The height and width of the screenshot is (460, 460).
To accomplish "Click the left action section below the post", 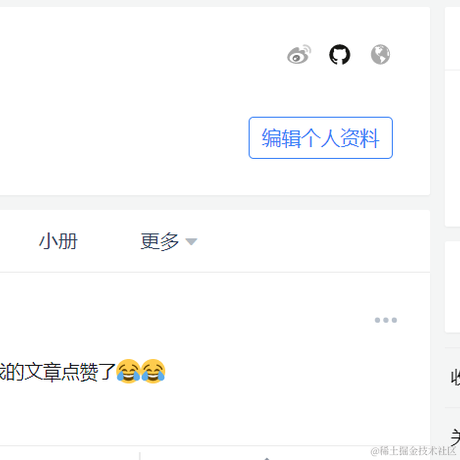I will (70, 453).
